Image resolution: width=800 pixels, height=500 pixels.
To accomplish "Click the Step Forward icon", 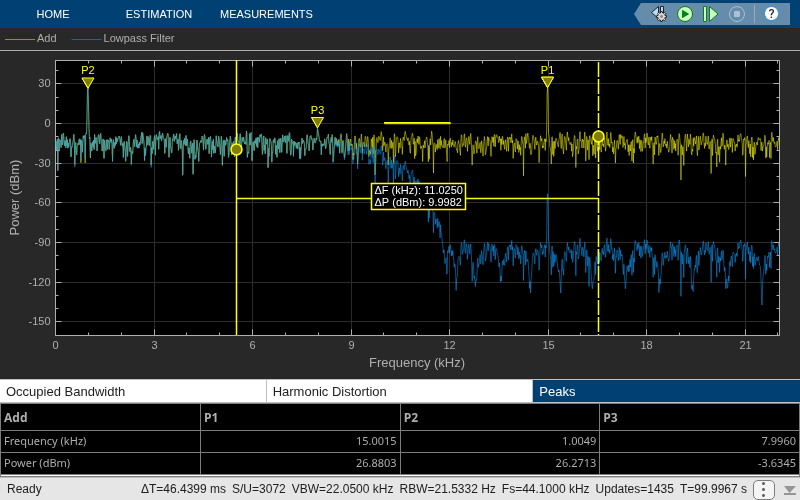I will tap(710, 14).
